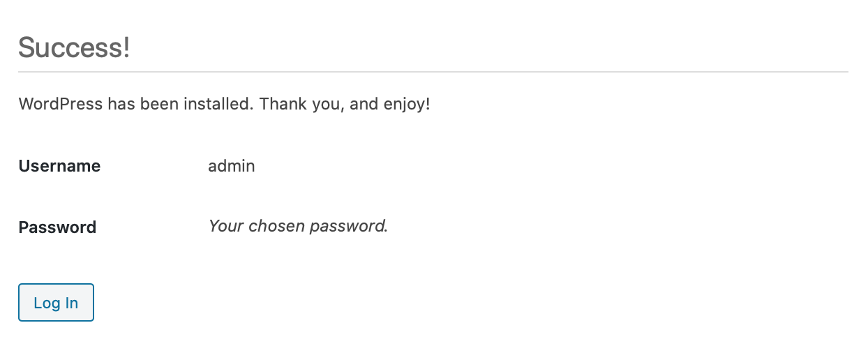Click the Password label
Viewport: 868px width, 346px height.
[57, 227]
